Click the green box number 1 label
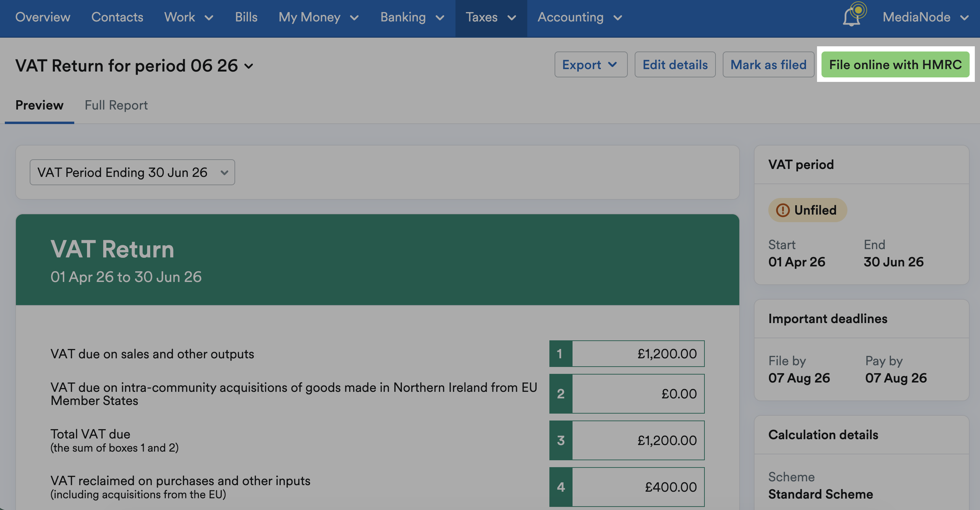Screen dimensions: 980x510 (561, 354)
